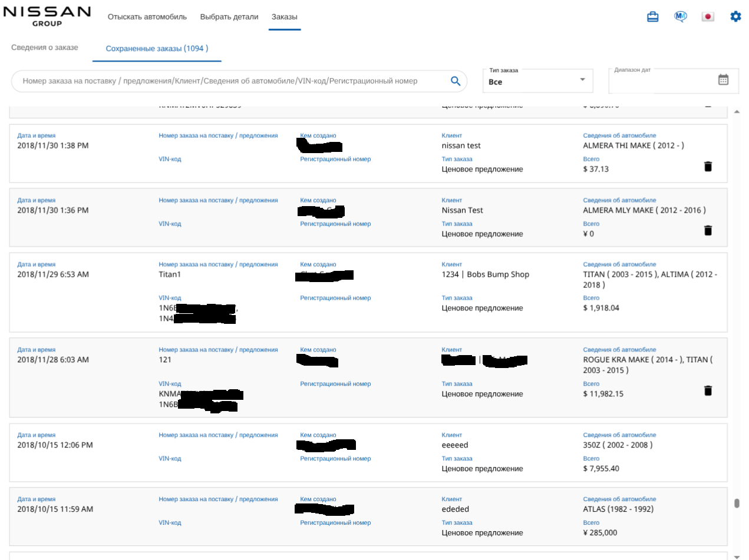Expand the Тип заказа dropdown

pos(537,81)
